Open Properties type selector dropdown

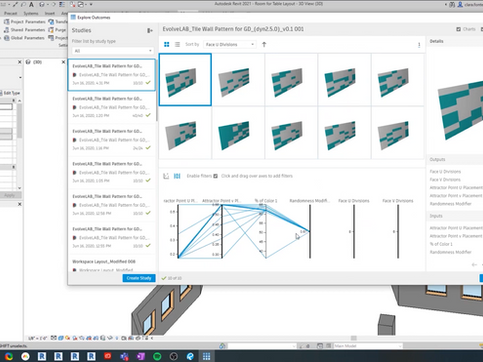click(x=20, y=77)
